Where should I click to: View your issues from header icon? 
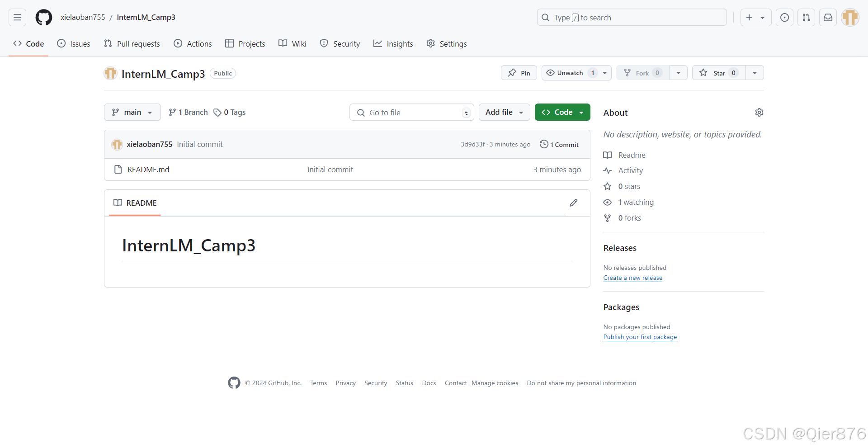(785, 18)
